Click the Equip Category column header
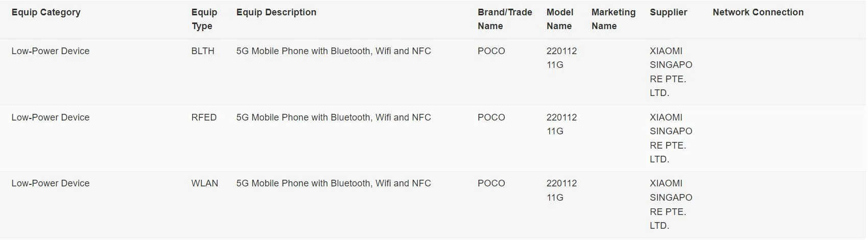 click(x=46, y=12)
